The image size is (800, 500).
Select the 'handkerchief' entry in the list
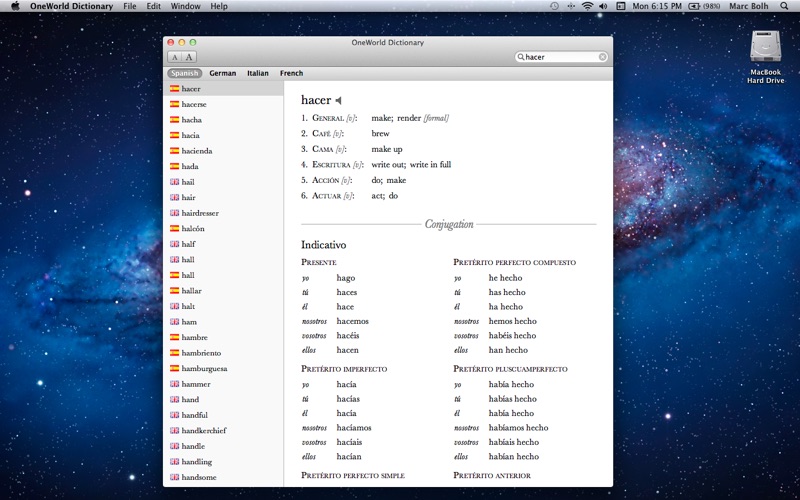click(x=223, y=431)
